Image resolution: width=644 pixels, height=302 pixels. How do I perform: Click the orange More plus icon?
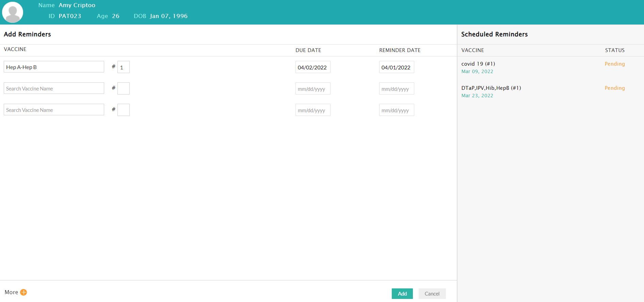pyautogui.click(x=23, y=292)
